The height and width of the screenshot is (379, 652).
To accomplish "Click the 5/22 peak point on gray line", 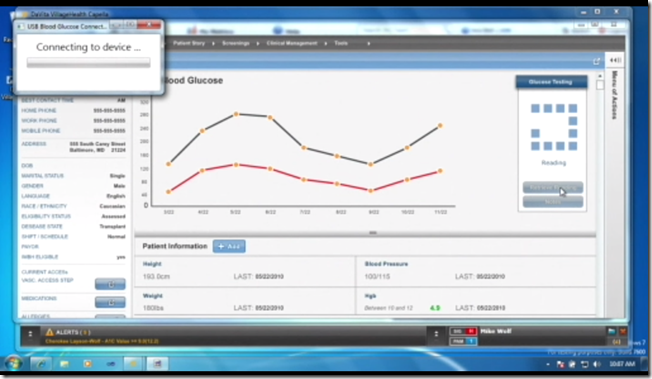I will [x=236, y=114].
